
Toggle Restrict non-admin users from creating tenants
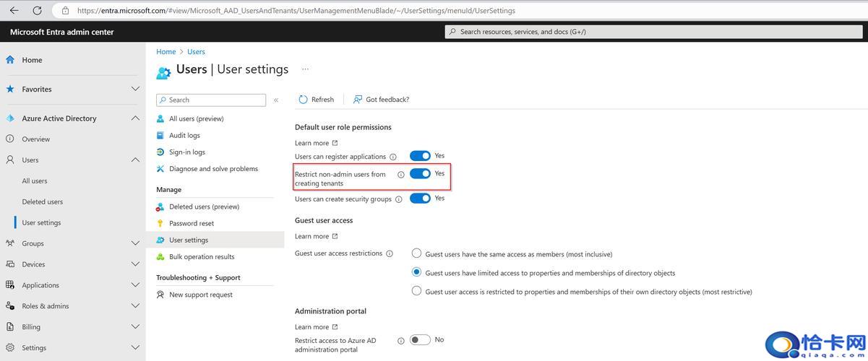coord(420,174)
